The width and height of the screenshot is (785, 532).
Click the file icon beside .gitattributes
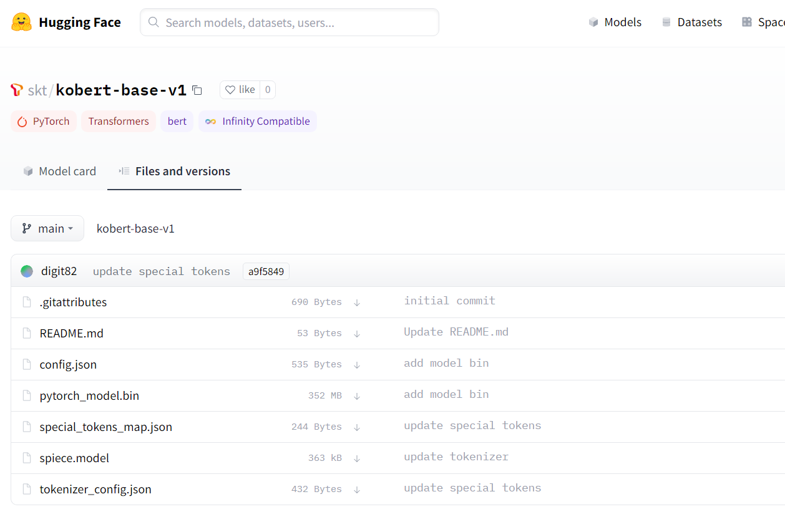[27, 302]
